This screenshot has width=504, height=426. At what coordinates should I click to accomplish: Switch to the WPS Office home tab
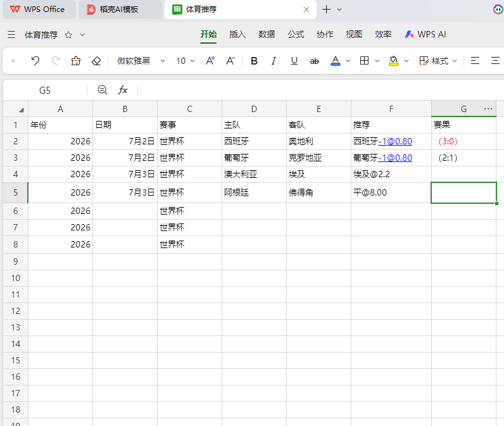[x=39, y=9]
